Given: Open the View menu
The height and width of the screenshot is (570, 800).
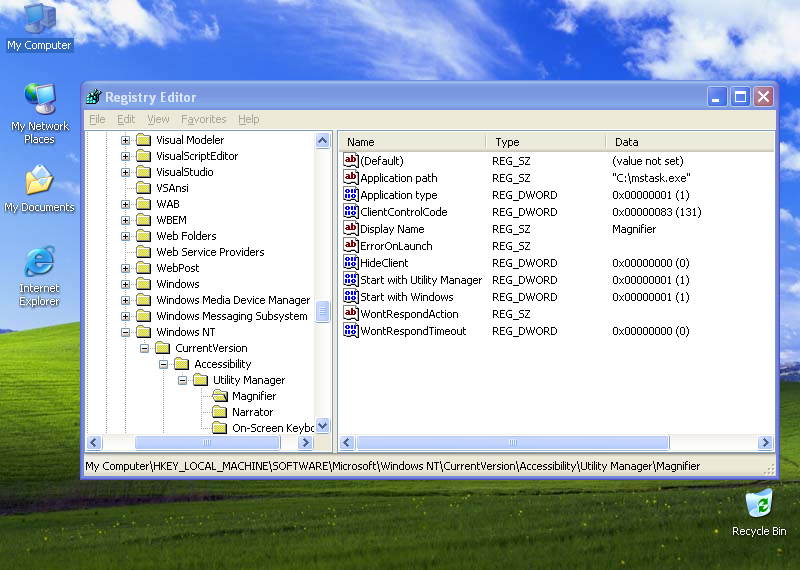Looking at the screenshot, I should click(x=158, y=119).
